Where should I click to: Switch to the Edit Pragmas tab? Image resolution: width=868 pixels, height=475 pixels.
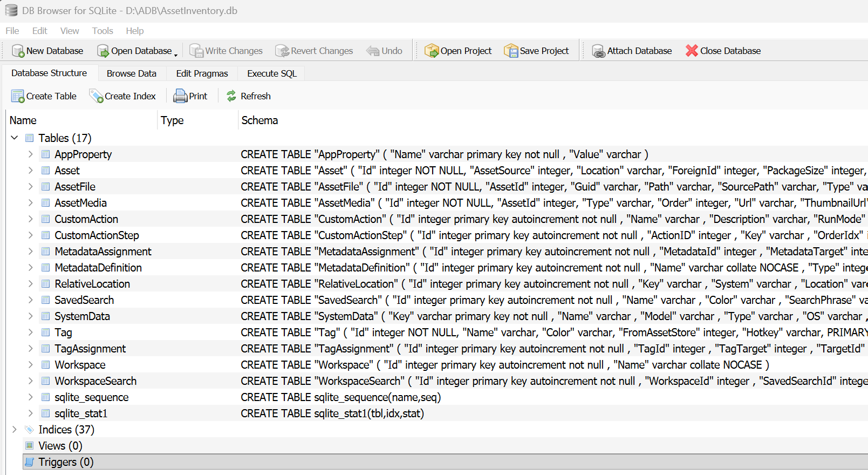point(202,73)
